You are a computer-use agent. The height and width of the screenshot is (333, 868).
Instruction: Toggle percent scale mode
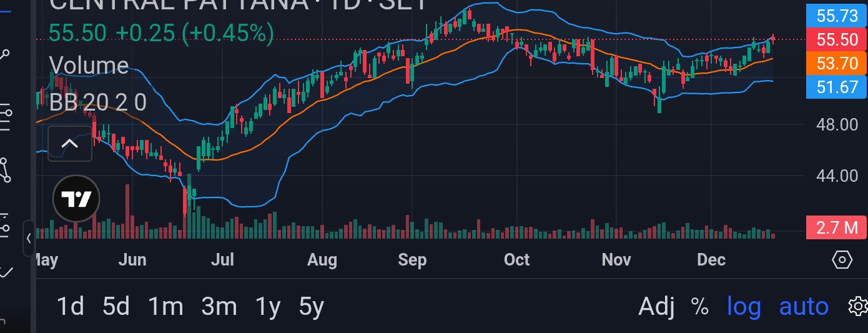click(700, 306)
